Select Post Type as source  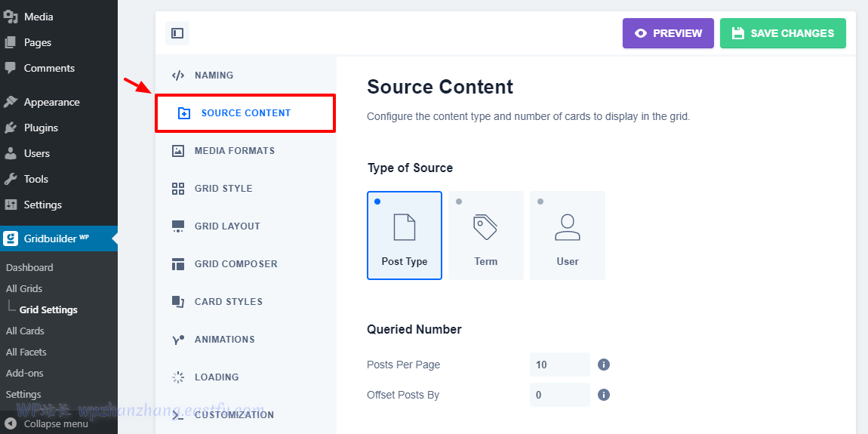[404, 235]
